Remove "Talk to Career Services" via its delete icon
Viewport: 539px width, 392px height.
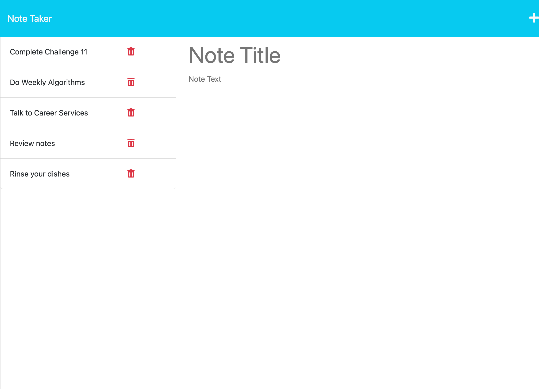[131, 113]
